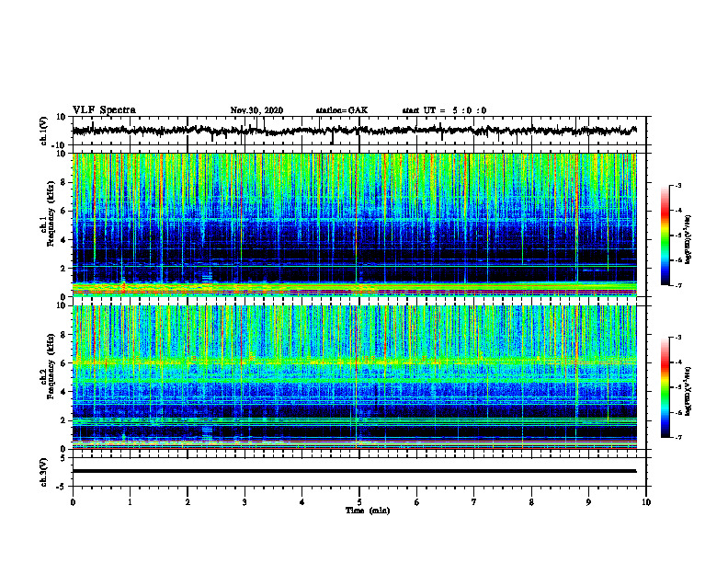Click the ch.1 voltage waveform trace panel

(358, 131)
